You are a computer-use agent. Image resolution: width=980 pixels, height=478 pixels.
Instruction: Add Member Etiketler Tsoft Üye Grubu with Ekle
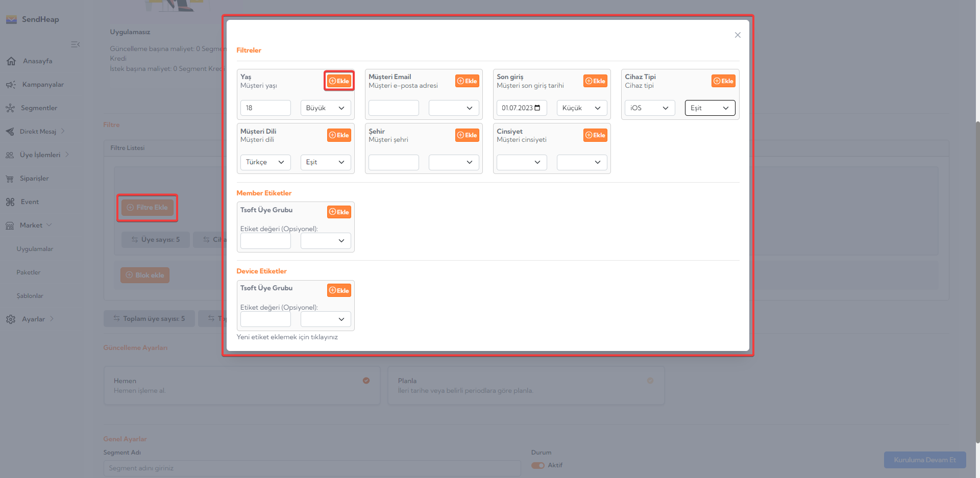pyautogui.click(x=339, y=212)
